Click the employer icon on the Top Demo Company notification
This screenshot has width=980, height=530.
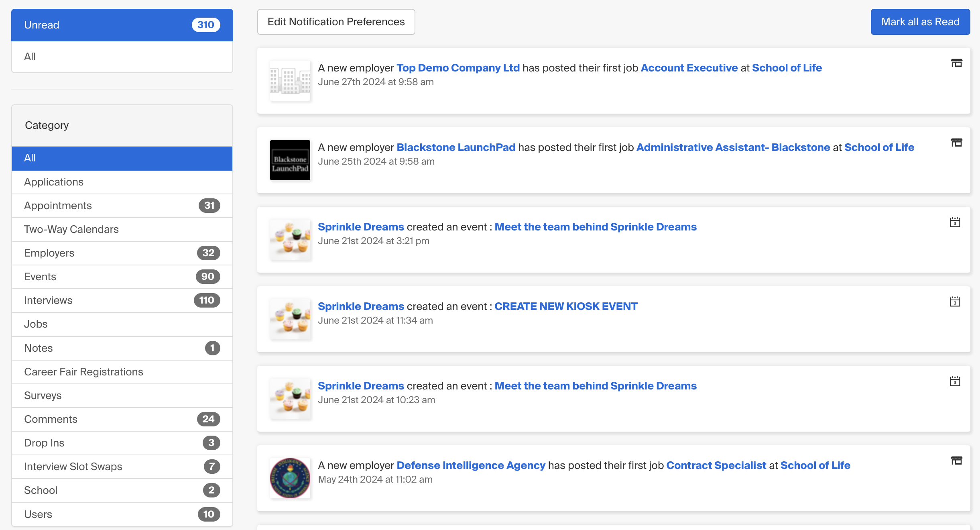(x=956, y=63)
